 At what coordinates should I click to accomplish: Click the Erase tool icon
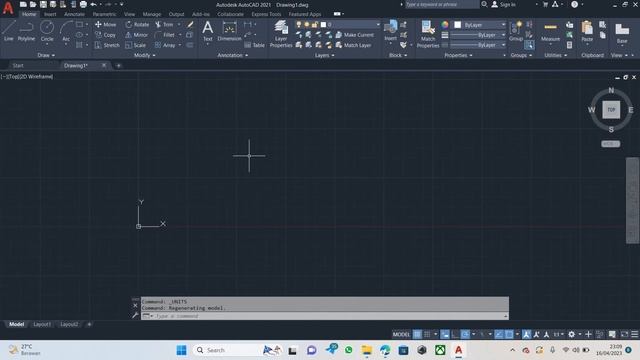pos(190,24)
